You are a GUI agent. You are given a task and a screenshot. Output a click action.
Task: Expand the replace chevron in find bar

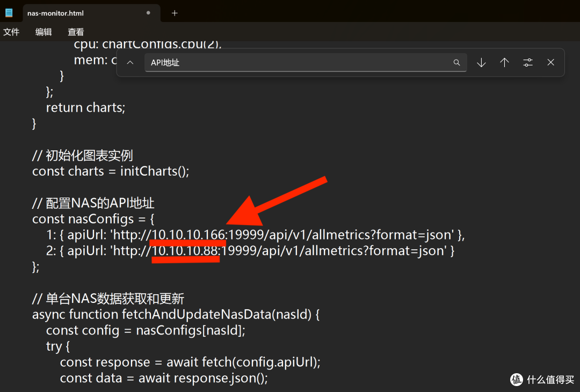pyautogui.click(x=130, y=62)
